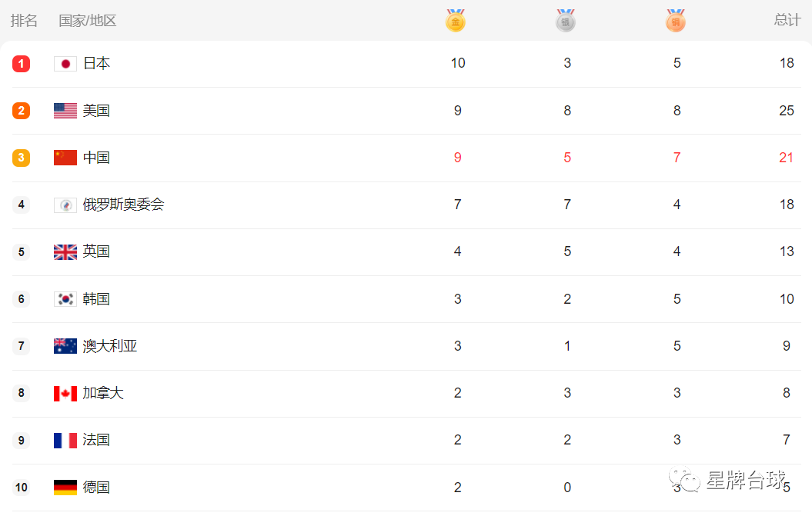Select the 澳大利亚 row name
Viewport: 812px width, 516px height.
[x=110, y=346]
